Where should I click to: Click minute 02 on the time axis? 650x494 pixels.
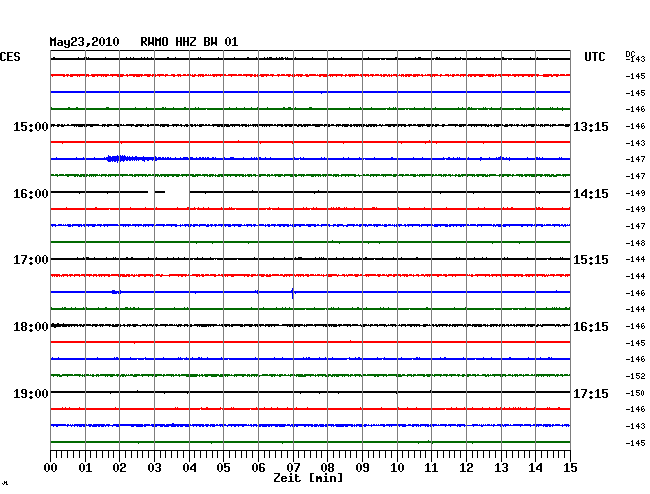coord(119,468)
